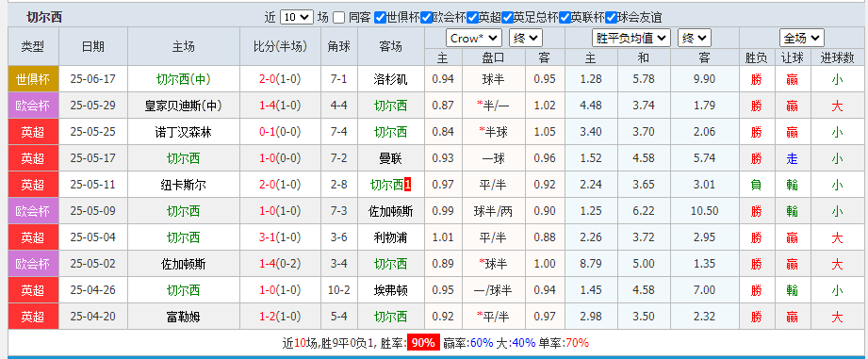Open away team 洛杉矶

tap(390, 79)
